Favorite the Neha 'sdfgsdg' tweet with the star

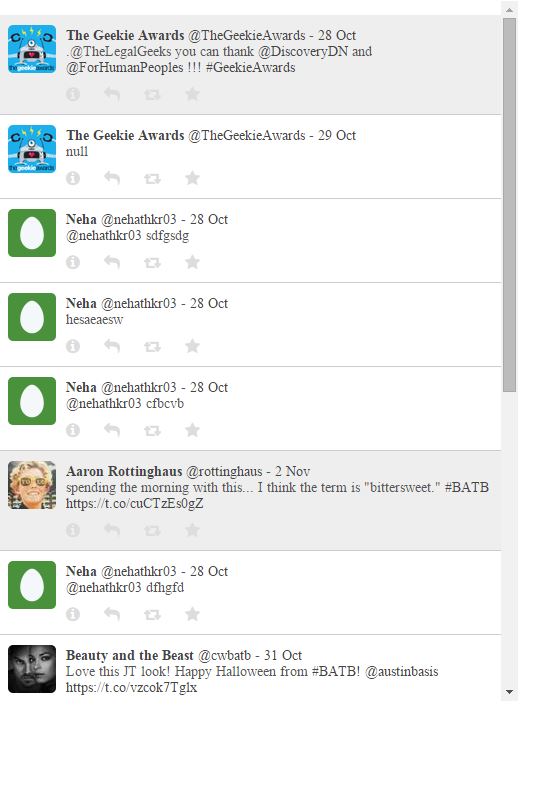click(x=192, y=262)
